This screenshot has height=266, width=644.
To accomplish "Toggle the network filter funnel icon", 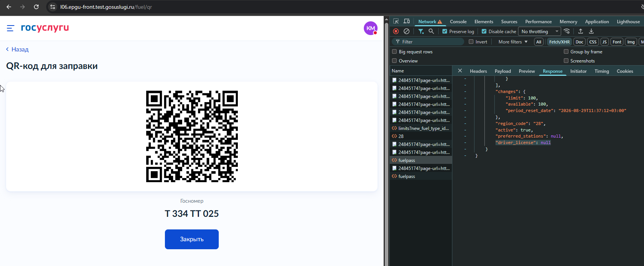I will point(421,31).
